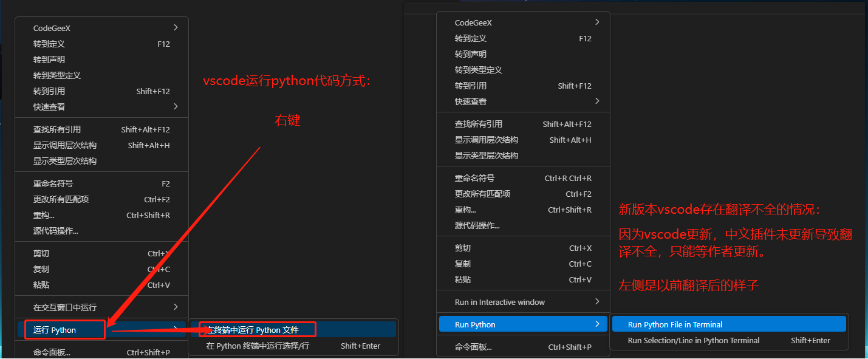This screenshot has height=359, width=868.
Task: Open 命令面板... in menu containing Run Python
Action: pos(523,347)
